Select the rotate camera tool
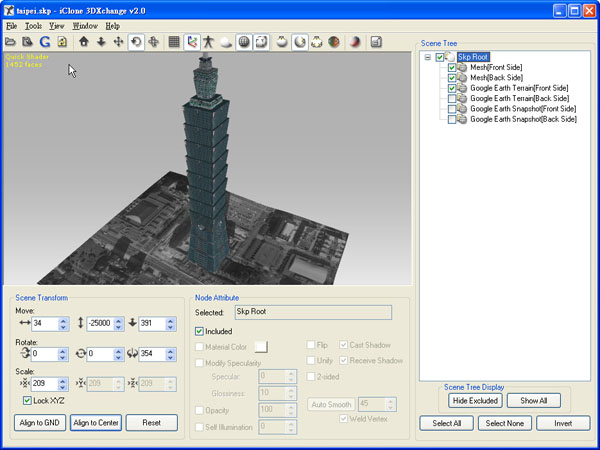The width and height of the screenshot is (600, 450). point(136,42)
